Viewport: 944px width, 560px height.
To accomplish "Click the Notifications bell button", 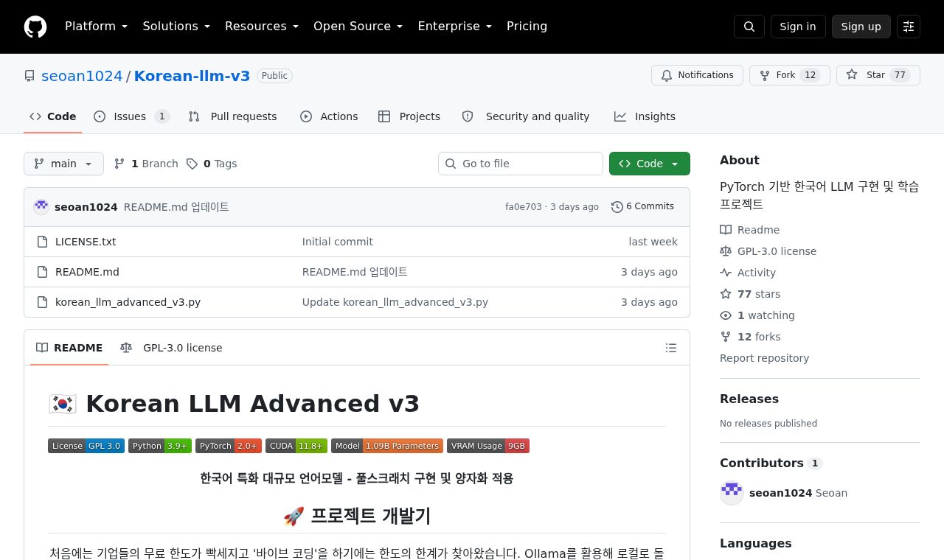I will pos(697,75).
